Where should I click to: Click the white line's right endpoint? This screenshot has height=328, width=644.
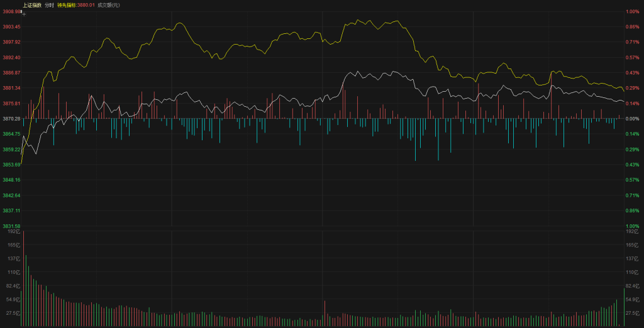coord(624,101)
